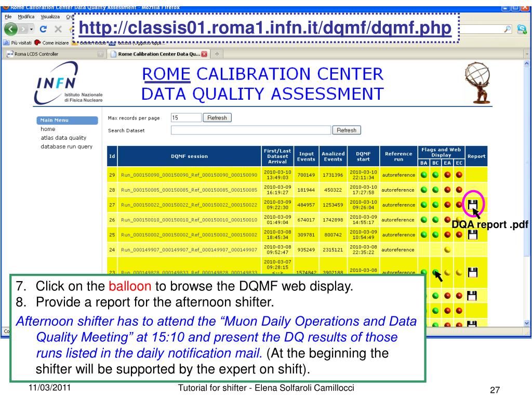The image size is (532, 399).
Task: Click the ROME link in page title
Action: 166,74
